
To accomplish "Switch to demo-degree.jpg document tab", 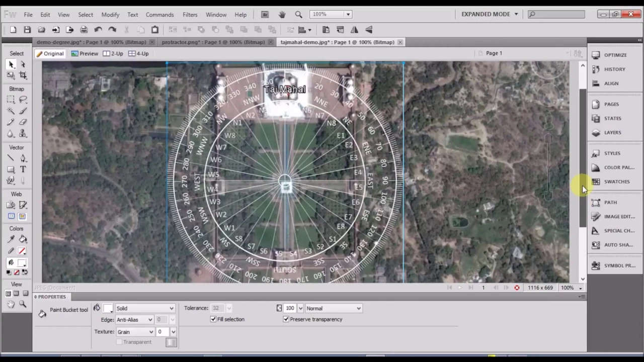I will pyautogui.click(x=96, y=42).
